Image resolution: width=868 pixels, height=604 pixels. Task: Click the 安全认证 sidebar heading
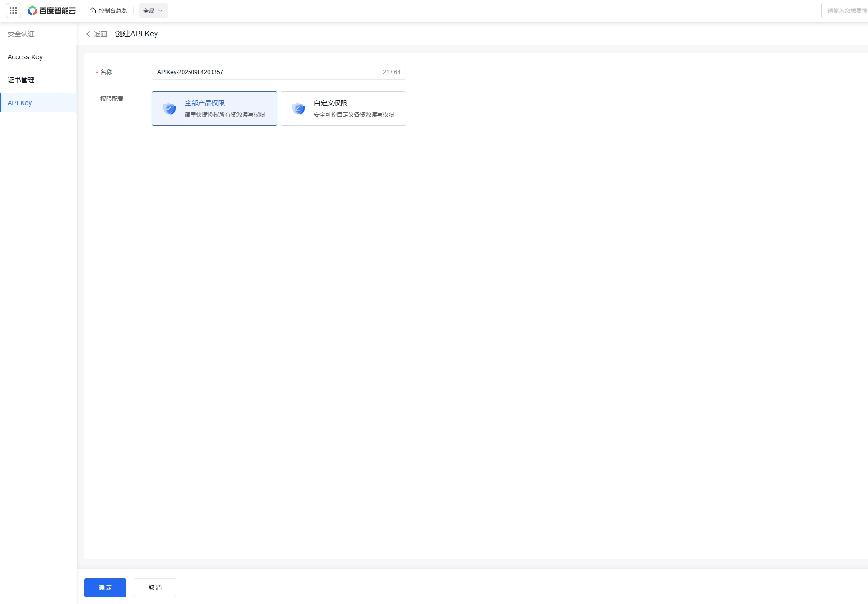coord(21,34)
